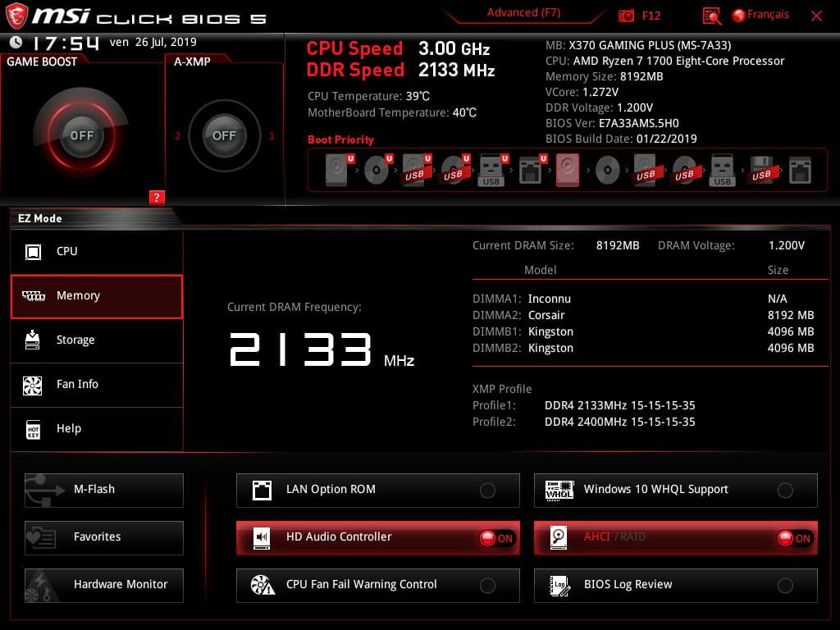
Task: Toggle the AHCI / RAID switch
Action: click(x=794, y=538)
